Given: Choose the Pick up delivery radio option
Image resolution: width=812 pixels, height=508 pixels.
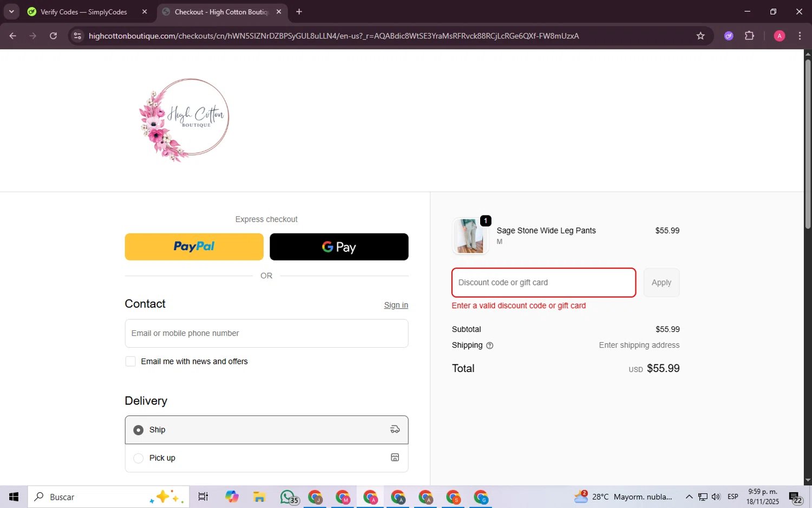Looking at the screenshot, I should click(139, 458).
